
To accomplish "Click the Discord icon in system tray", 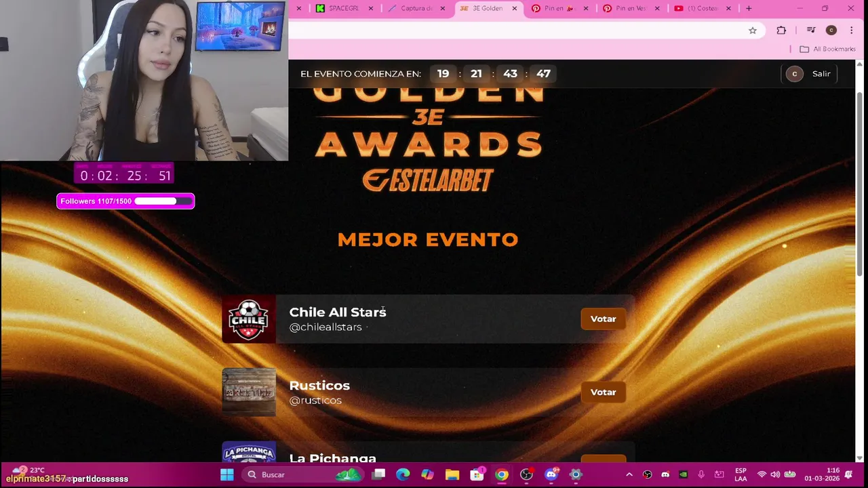I will (665, 474).
